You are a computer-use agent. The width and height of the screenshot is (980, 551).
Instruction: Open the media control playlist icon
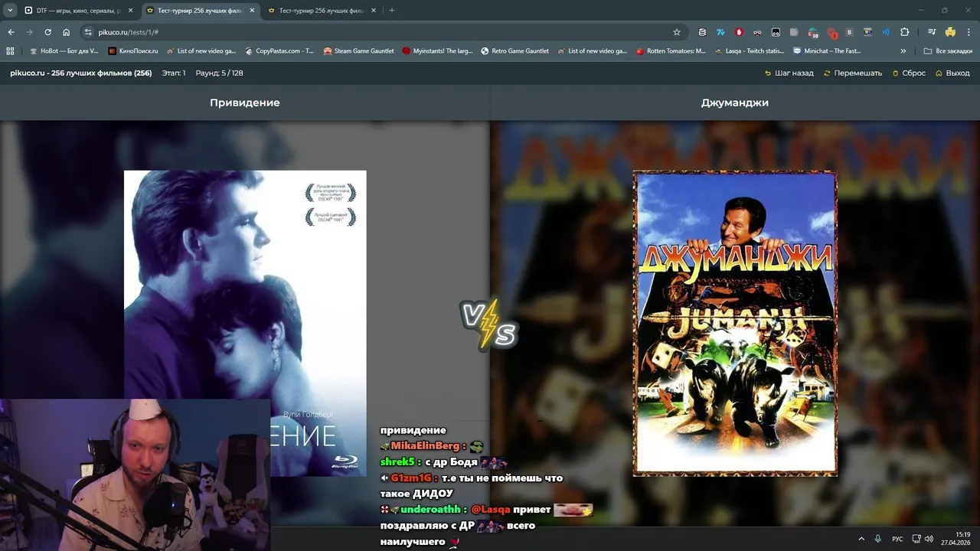[932, 32]
